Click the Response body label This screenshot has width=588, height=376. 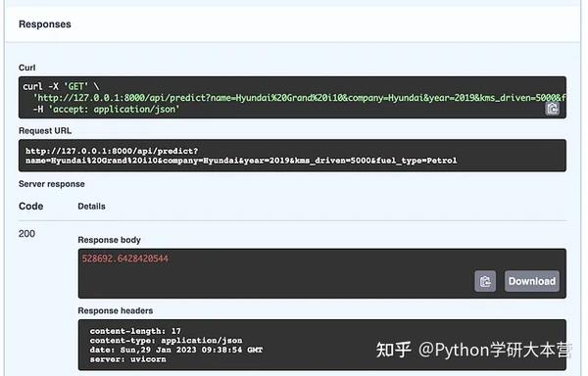109,240
